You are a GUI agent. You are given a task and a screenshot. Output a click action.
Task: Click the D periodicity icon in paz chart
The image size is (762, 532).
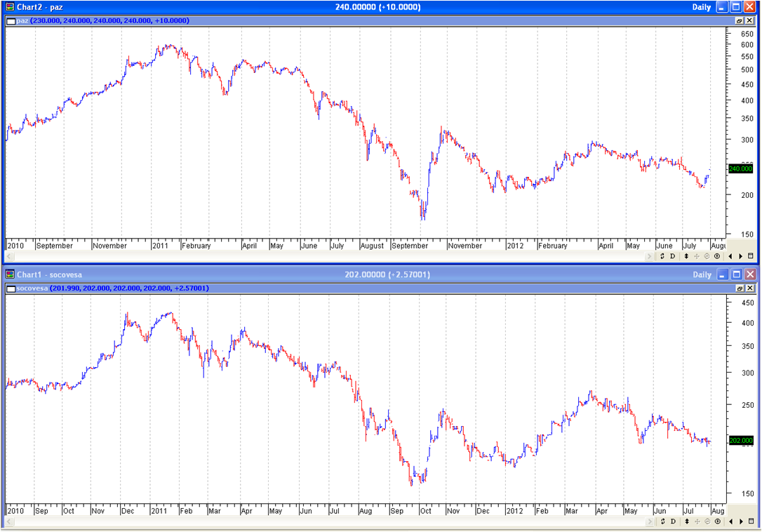673,256
